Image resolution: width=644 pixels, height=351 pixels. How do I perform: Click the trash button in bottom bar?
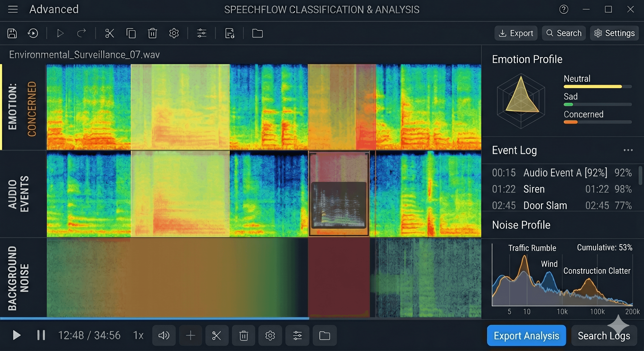coord(244,335)
